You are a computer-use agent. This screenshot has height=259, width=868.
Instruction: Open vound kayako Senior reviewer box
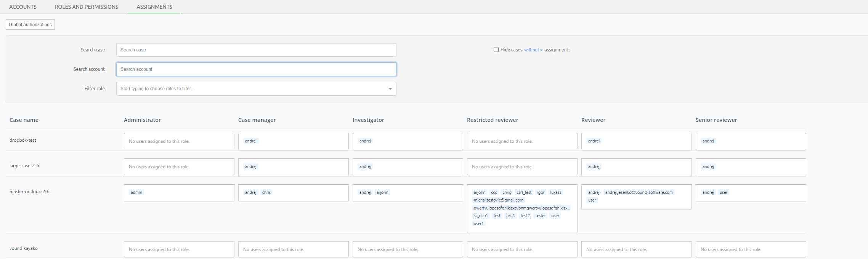tap(751, 249)
